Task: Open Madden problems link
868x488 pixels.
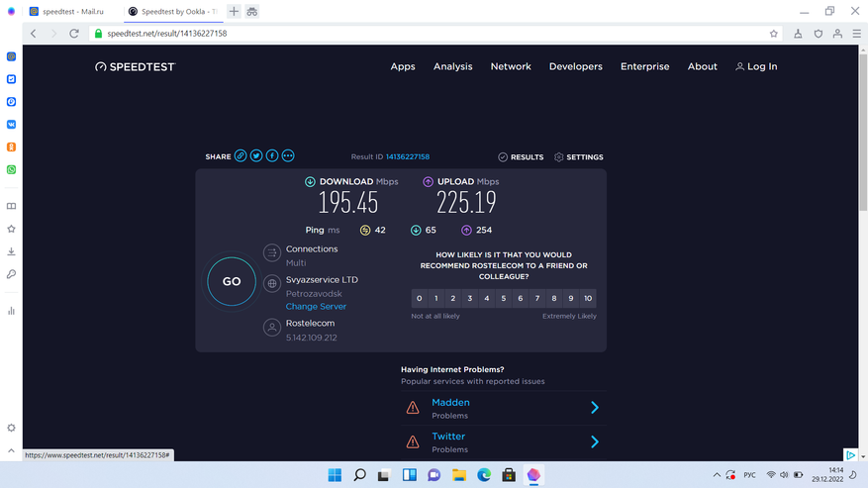Action: point(450,403)
